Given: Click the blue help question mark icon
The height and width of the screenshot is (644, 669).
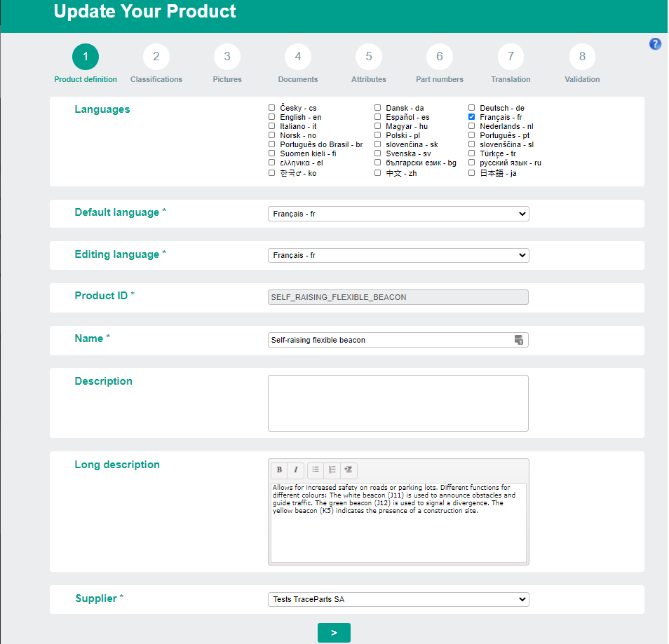Looking at the screenshot, I should 655,44.
